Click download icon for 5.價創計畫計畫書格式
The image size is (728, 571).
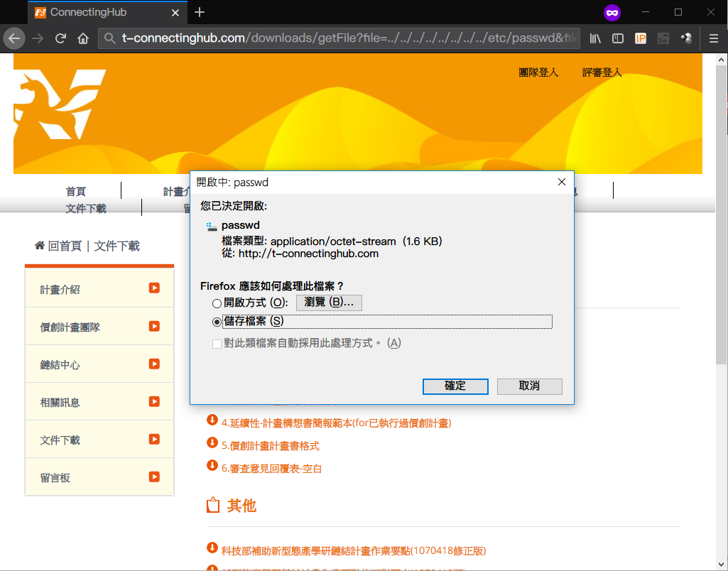point(212,442)
